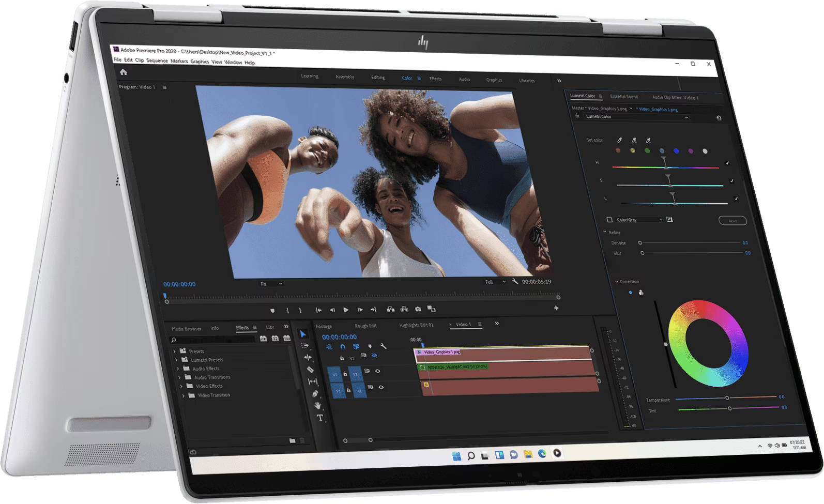Image resolution: width=824 pixels, height=504 pixels.
Task: Click the Mark In button
Action: [287, 310]
